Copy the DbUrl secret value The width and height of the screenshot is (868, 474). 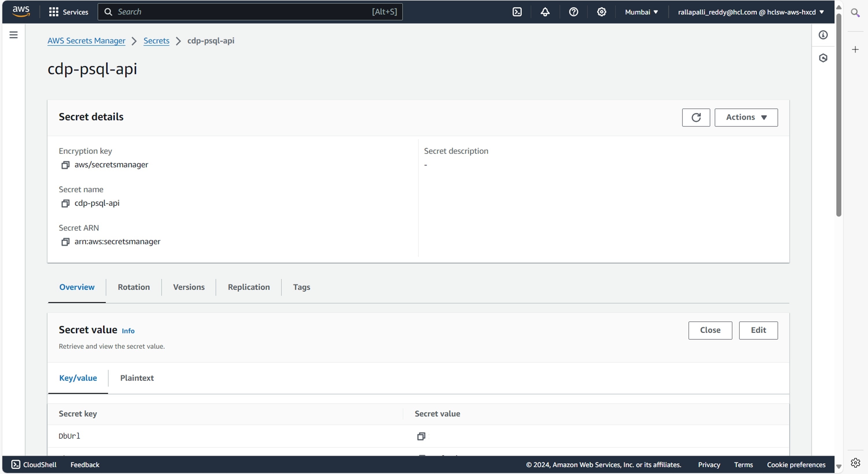click(421, 436)
